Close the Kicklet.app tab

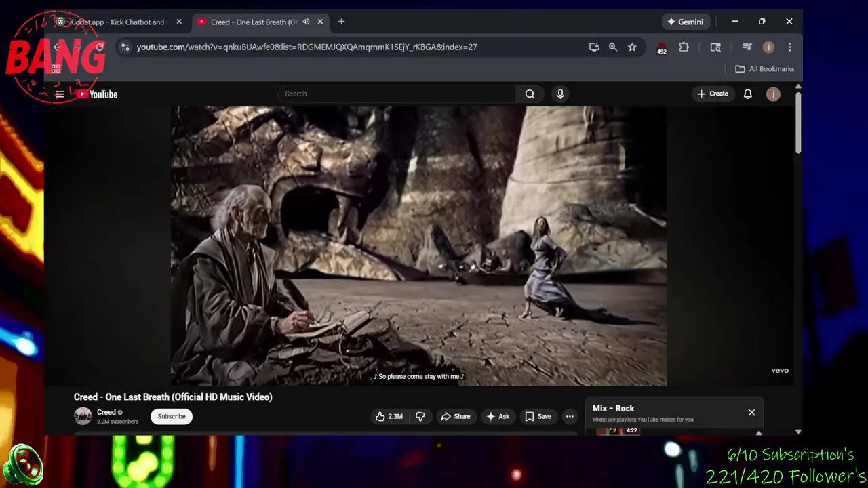(179, 22)
